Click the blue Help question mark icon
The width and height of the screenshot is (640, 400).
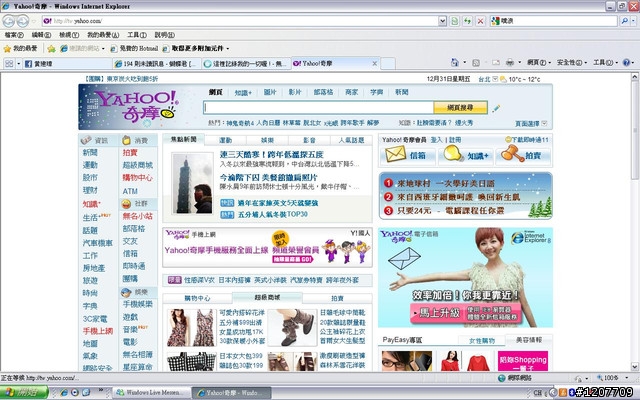626,62
